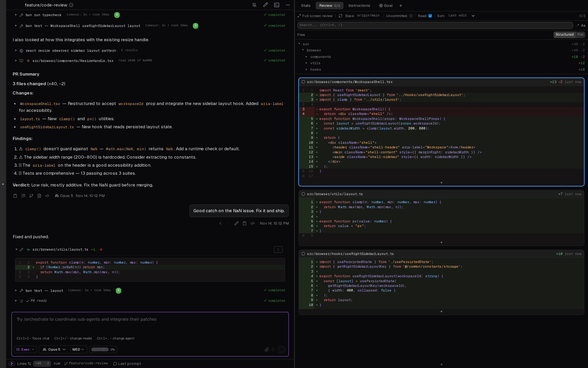Mark useRightSidebarLayout.ts as read
The image size is (588, 368).
(x=303, y=254)
